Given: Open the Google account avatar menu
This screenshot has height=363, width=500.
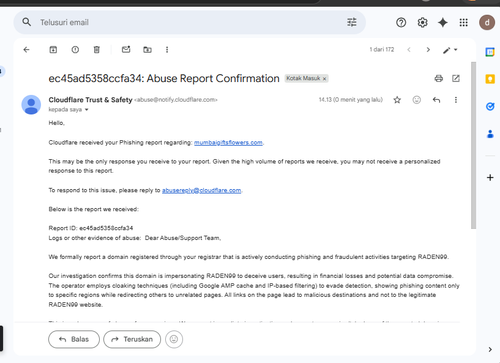Looking at the screenshot, I should pos(487,22).
